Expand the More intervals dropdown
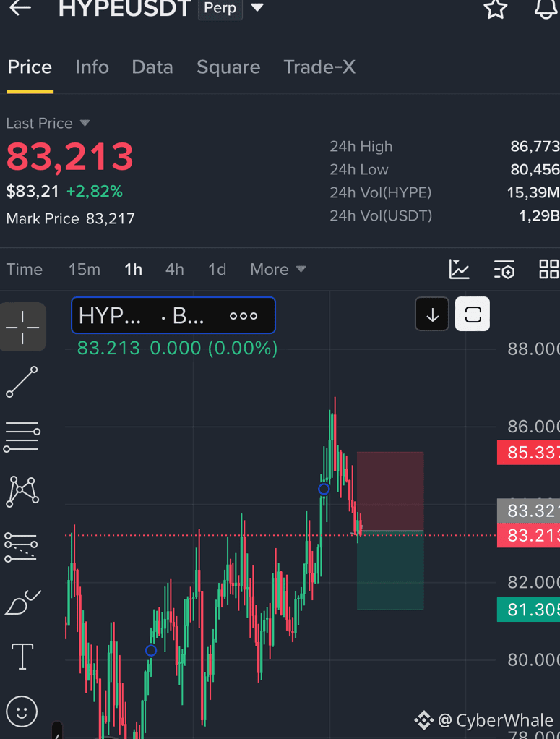 (278, 269)
